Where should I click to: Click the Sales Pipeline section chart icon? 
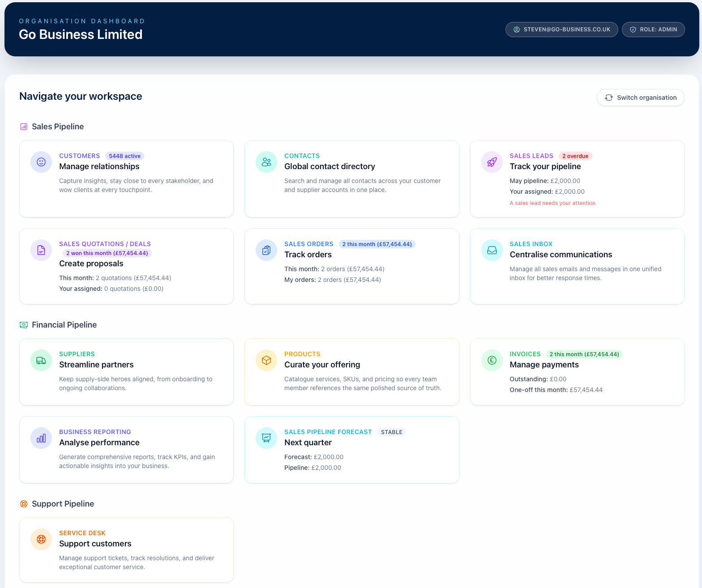24,127
